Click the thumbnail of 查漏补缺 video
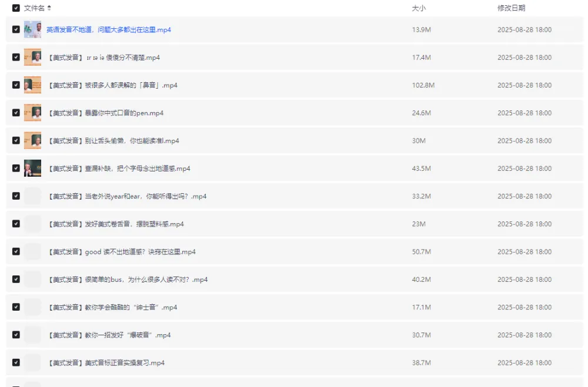Screen dimensions: 588x387 point(32,168)
